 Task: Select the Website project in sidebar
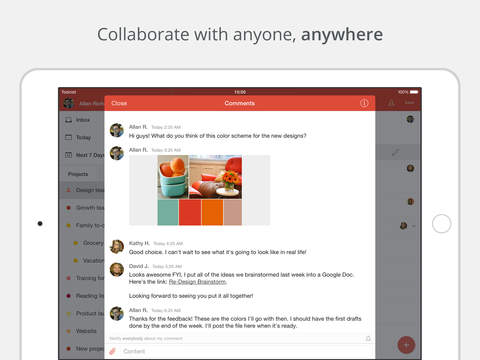point(82,331)
